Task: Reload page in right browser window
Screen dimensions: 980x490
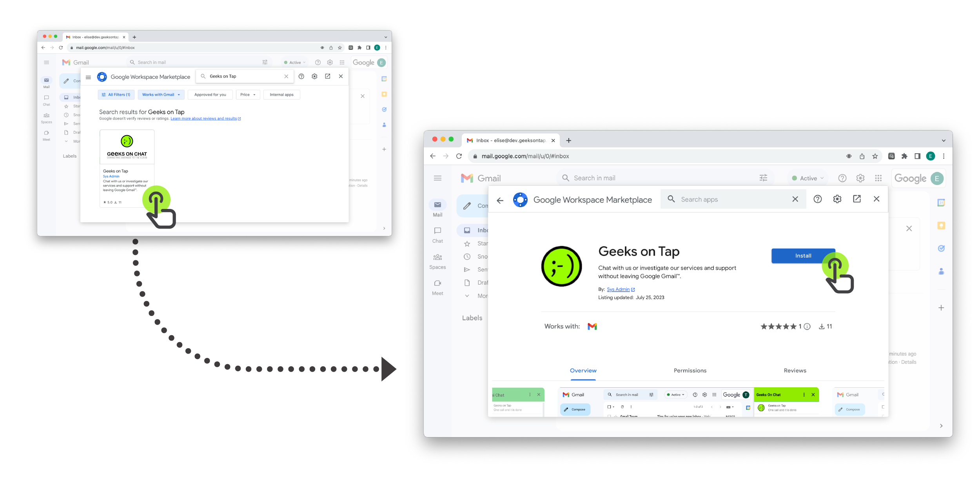Action: pos(459,156)
